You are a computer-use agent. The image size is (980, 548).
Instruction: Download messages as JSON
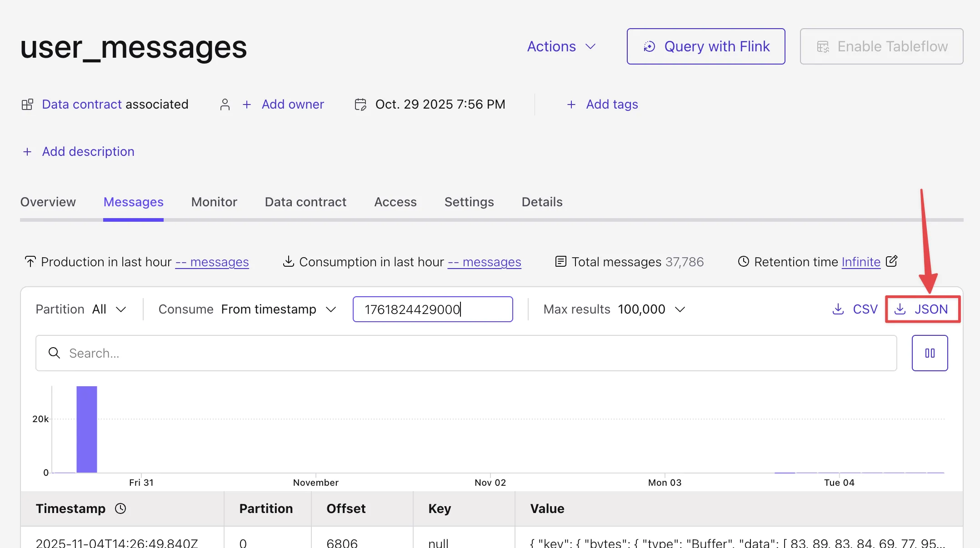click(x=923, y=309)
